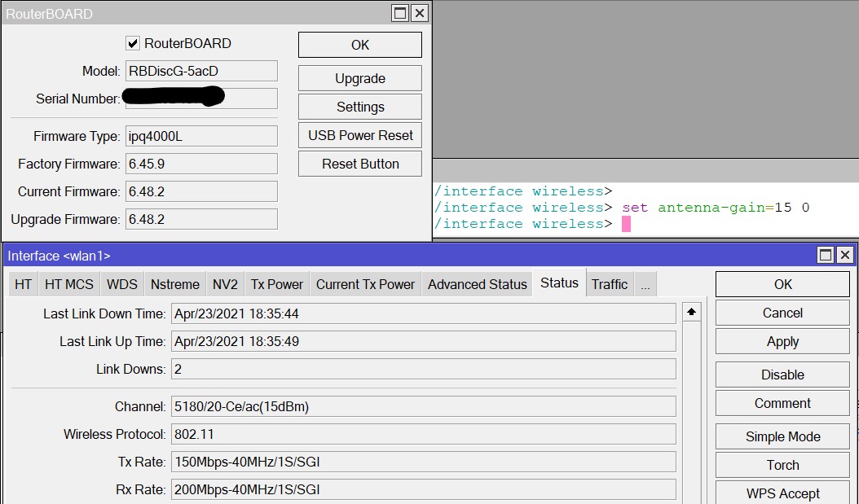Click the Current Firmware field
Viewport: 859px width, 504px height.
coord(201,191)
